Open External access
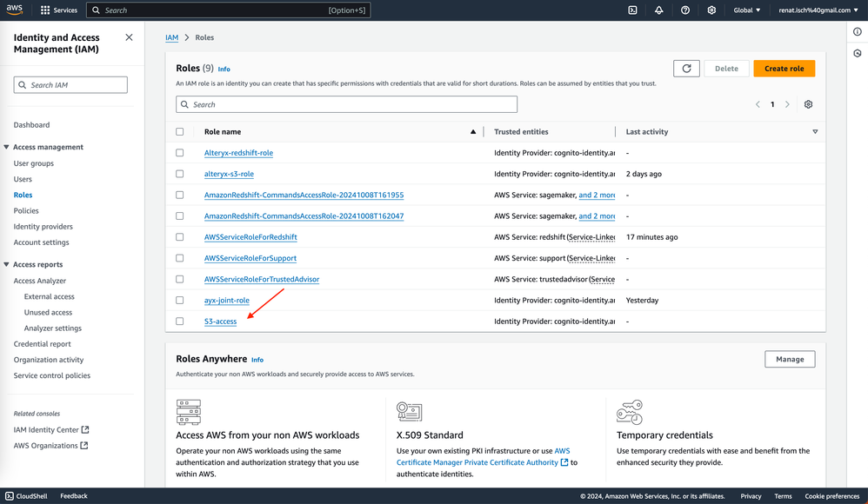 (x=50, y=296)
